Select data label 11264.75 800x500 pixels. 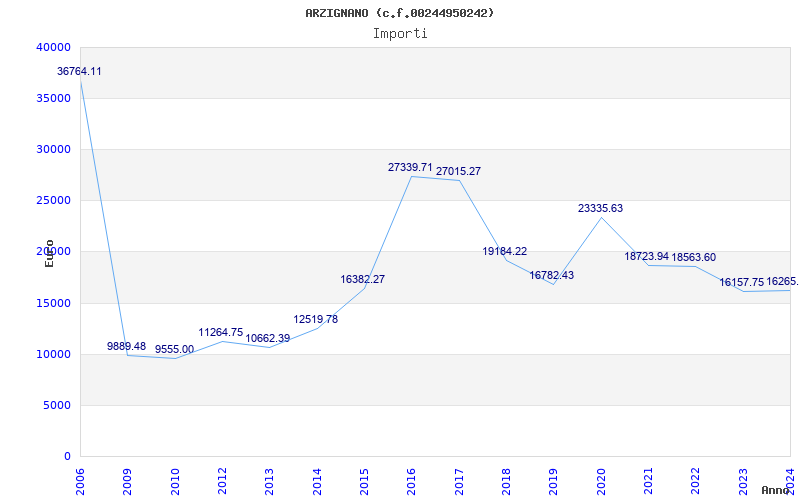tap(221, 333)
